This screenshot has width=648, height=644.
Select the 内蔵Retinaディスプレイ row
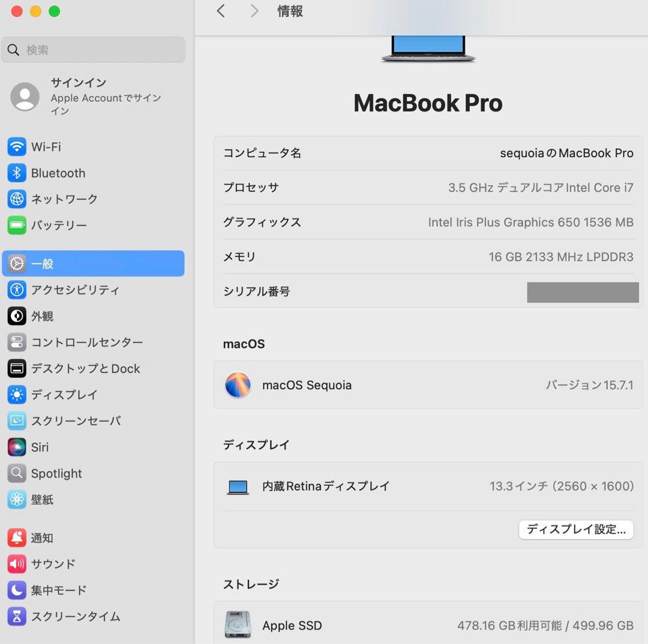(428, 486)
